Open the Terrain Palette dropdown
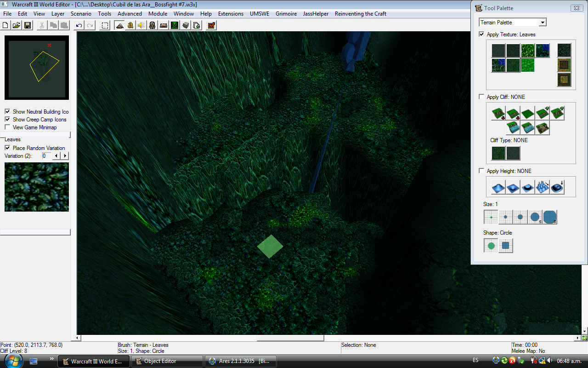 (x=513, y=22)
